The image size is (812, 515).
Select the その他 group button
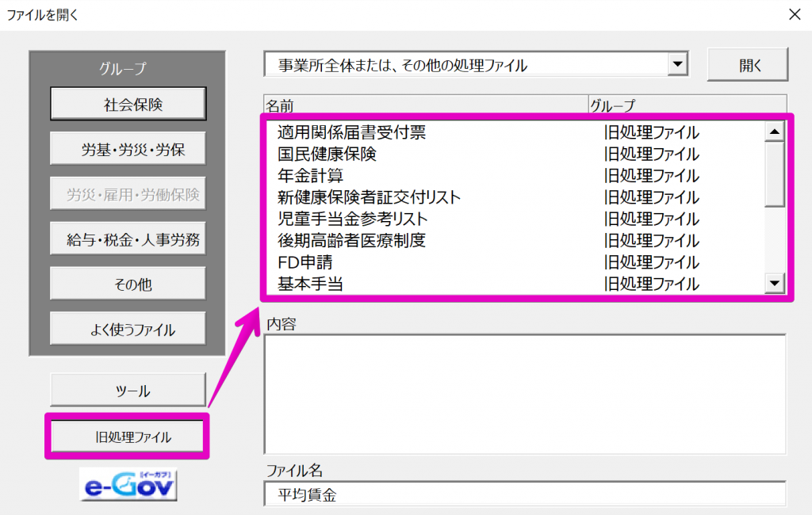tap(128, 284)
